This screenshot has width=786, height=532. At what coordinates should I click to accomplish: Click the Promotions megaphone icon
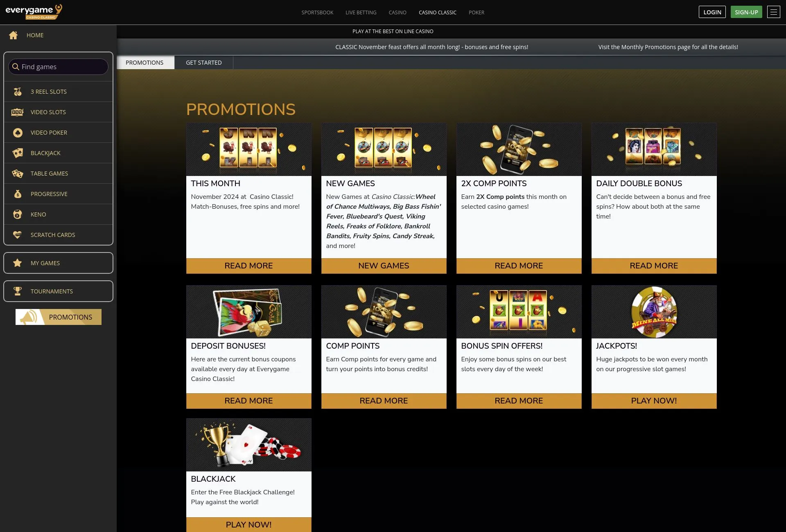(29, 317)
